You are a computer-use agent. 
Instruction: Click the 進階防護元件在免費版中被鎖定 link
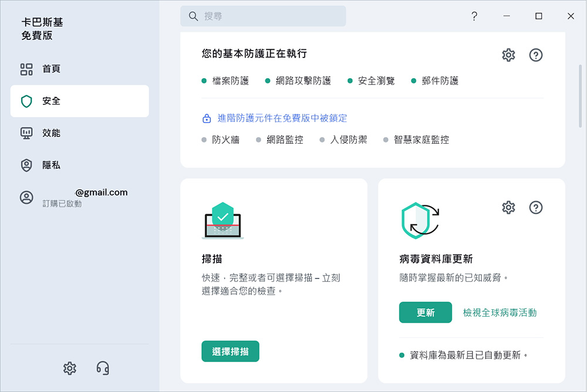282,119
